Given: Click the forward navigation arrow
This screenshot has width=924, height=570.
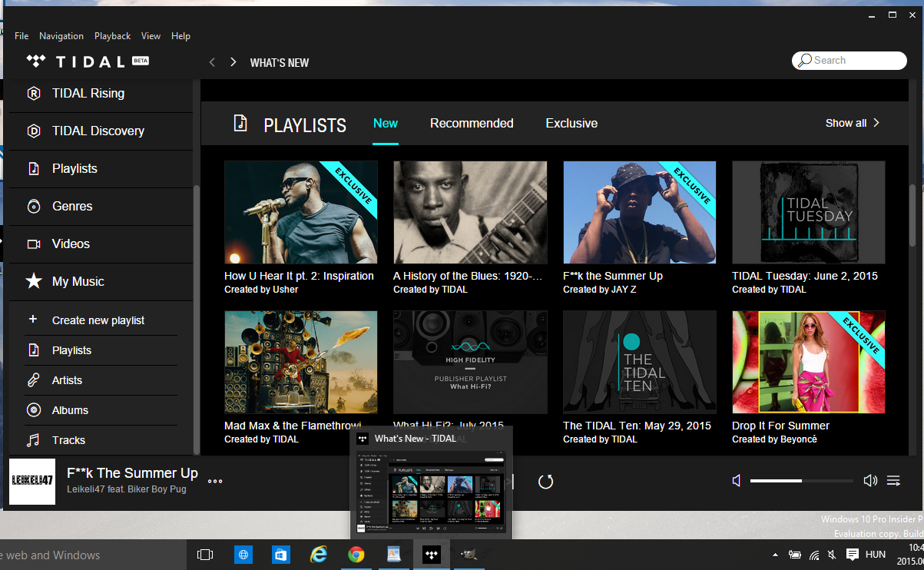Looking at the screenshot, I should [x=233, y=62].
